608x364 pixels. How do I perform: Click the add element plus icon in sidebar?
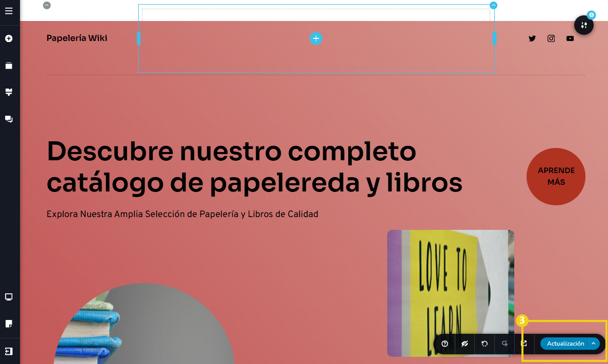(9, 38)
